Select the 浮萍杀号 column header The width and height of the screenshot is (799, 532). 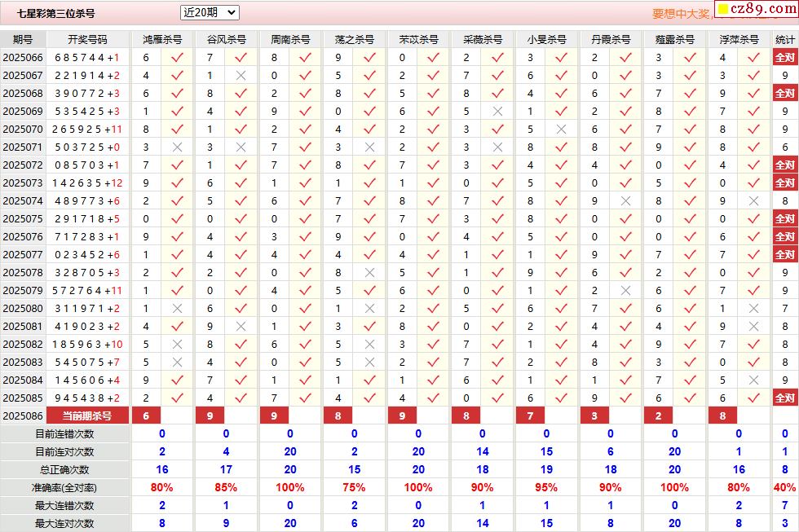coord(739,40)
